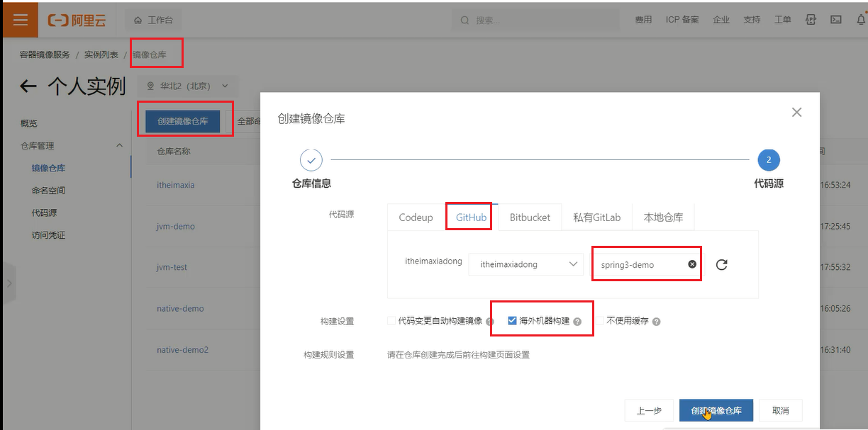Screen dimensions: 868x430
Task: Select the 私有GitLab tab
Action: tap(596, 217)
